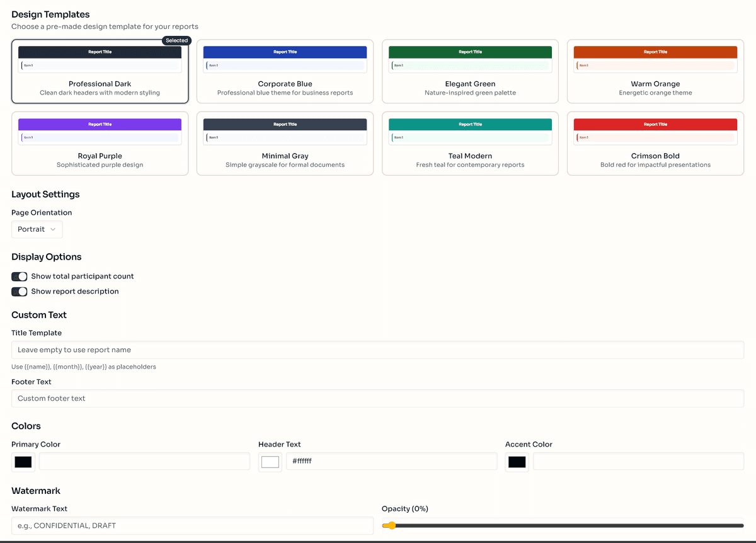Screen dimensions: 756x543
Task: Click the watermark Opacity slider handle
Action: click(391, 525)
